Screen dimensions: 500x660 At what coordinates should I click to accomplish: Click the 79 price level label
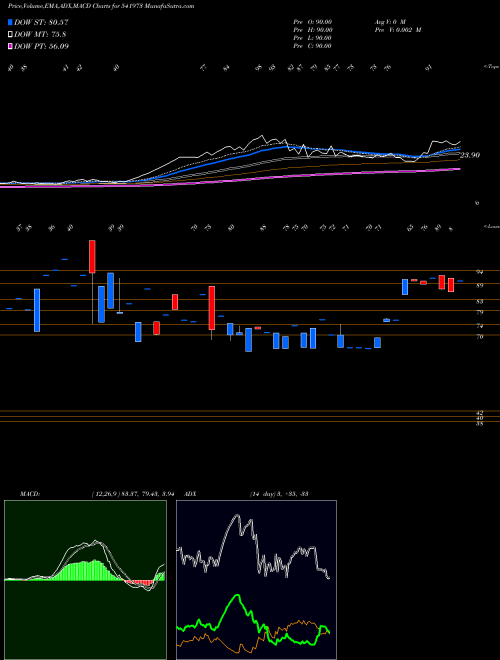[479, 313]
